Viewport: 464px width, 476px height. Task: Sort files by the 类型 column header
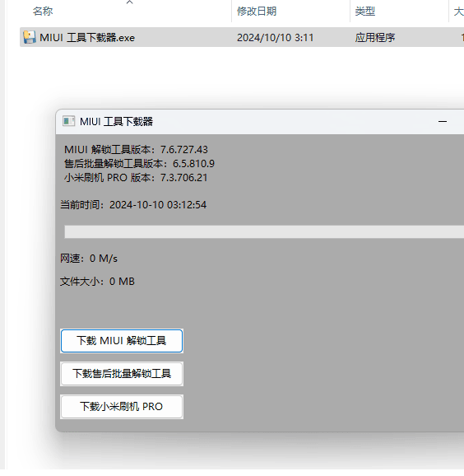coord(364,12)
